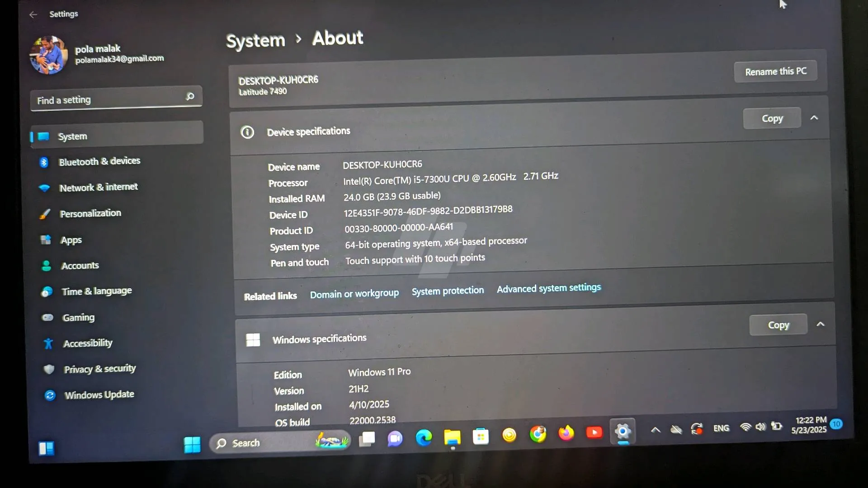The height and width of the screenshot is (488, 868).
Task: Open File Explorer from the taskbar
Action: coord(452,437)
